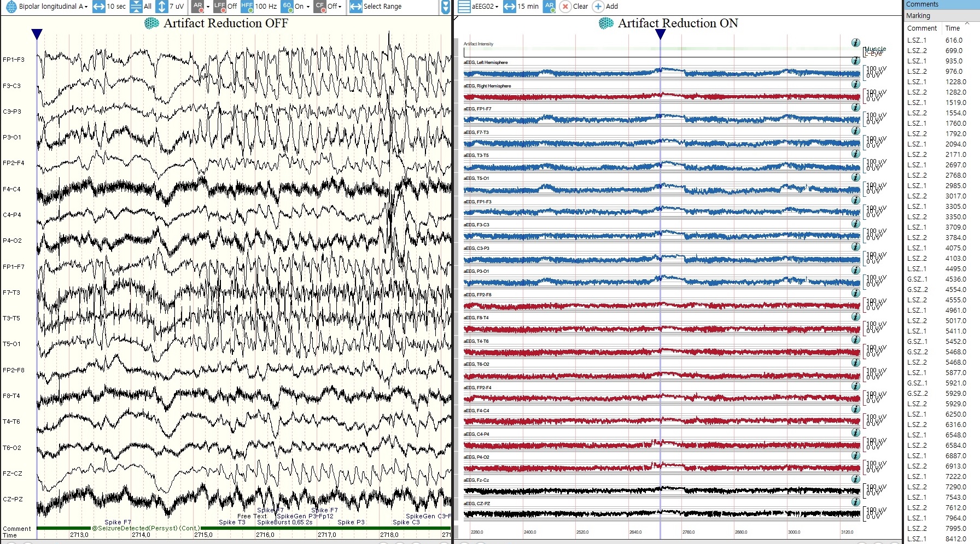The image size is (980, 544).
Task: Expand the 60 Hz notch filter dropdown
Action: tap(308, 7)
